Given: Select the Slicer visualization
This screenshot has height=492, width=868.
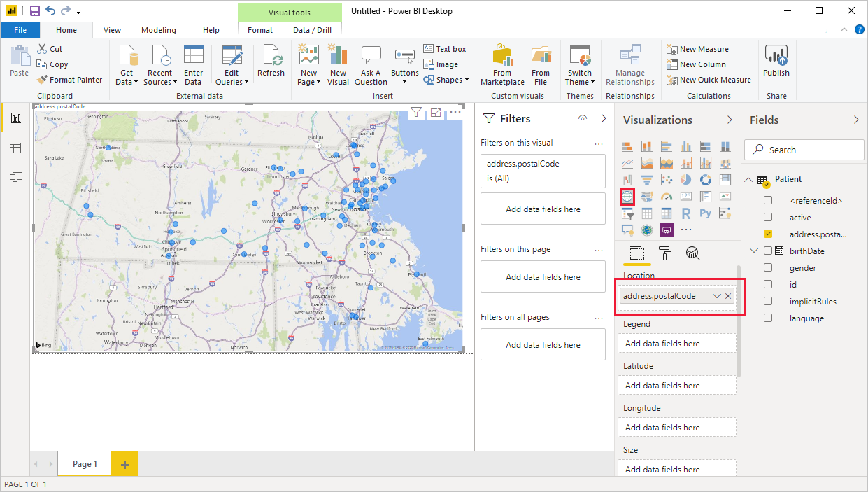Looking at the screenshot, I should (x=627, y=213).
